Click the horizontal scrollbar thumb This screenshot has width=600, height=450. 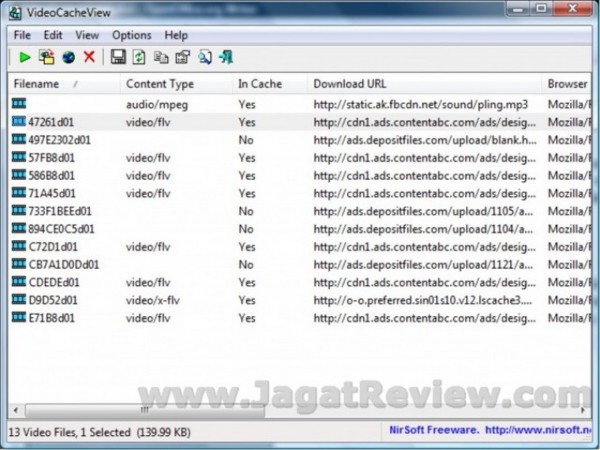click(x=145, y=410)
